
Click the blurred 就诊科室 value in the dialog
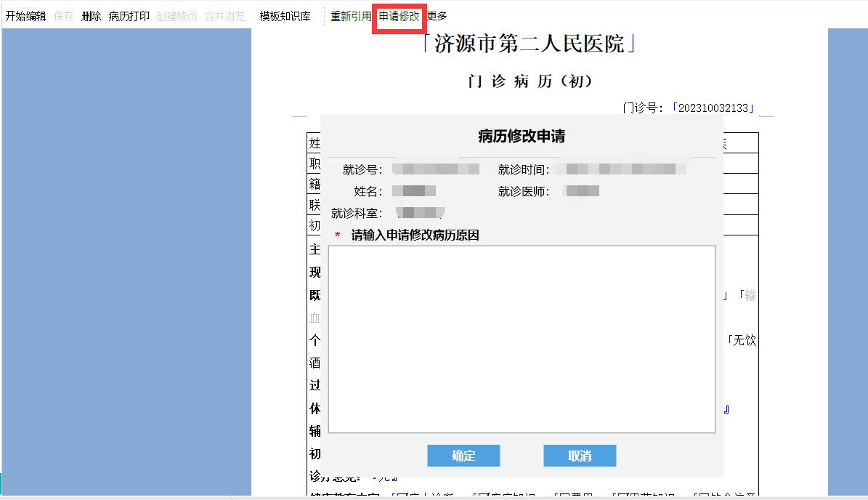click(x=421, y=213)
